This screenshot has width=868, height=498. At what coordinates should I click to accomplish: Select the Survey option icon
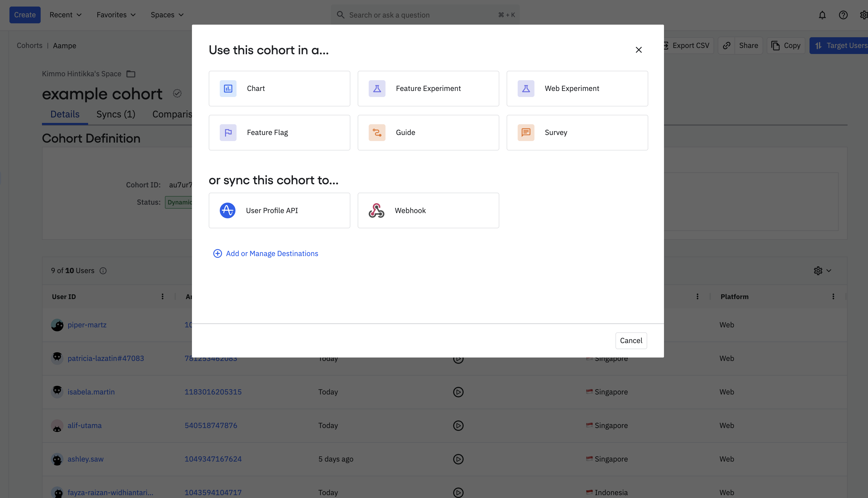[x=526, y=132]
